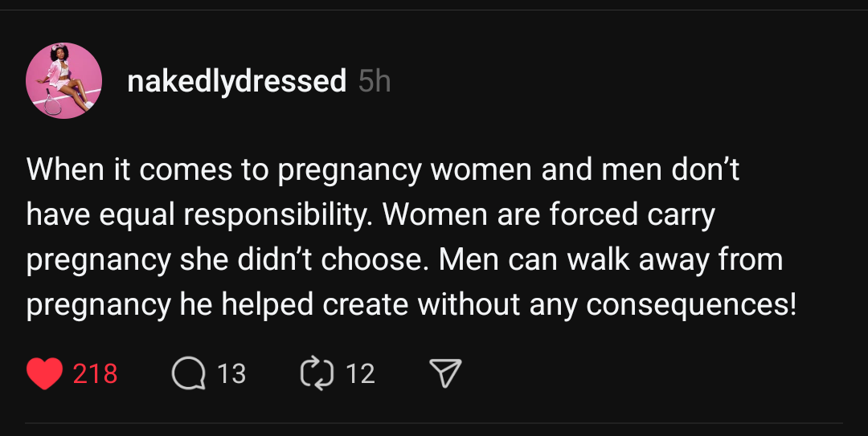Click the text "pregnancy she didn't choose."
Viewport: 868px width, 436px height.
(x=227, y=259)
